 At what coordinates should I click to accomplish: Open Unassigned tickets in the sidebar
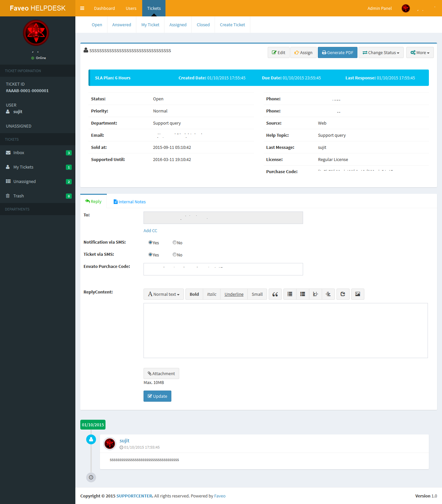point(38,181)
